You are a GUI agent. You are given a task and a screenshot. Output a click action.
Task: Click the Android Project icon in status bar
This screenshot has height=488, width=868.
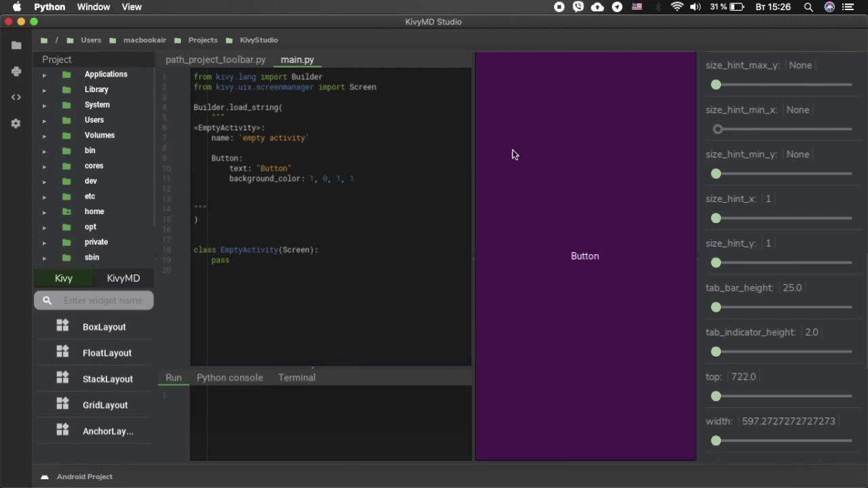[45, 477]
